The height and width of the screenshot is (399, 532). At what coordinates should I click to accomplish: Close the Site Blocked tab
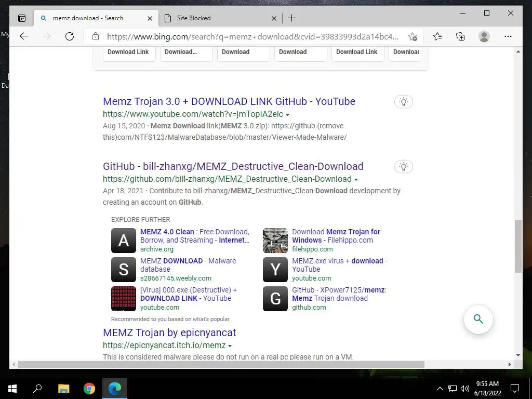pos(274,18)
